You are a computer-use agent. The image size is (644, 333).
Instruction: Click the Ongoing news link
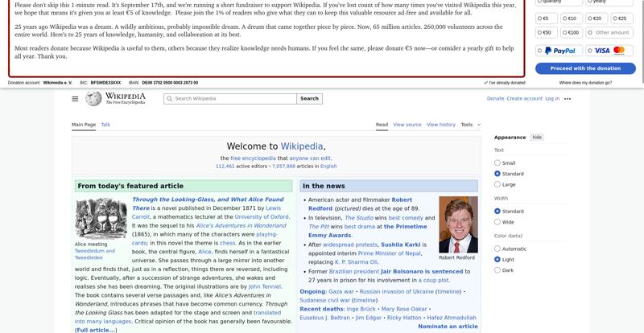coord(312,291)
